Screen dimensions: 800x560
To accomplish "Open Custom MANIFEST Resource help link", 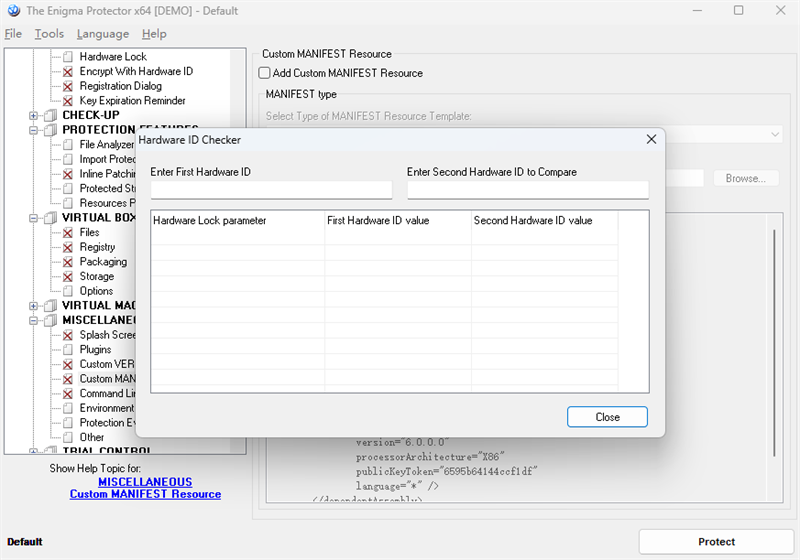I will point(145,494).
